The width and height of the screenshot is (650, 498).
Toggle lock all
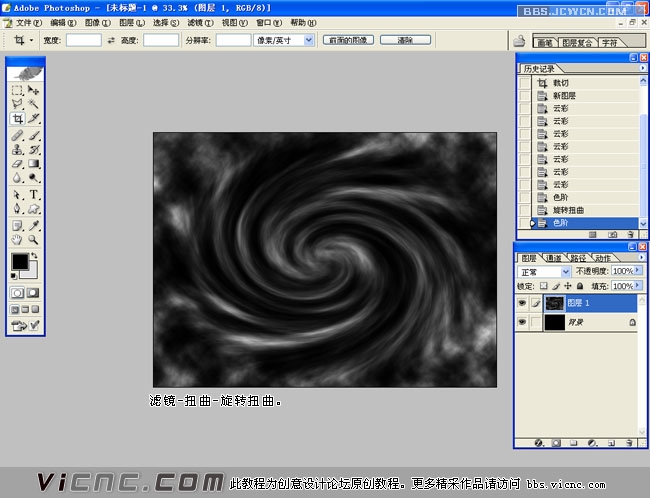pos(580,286)
